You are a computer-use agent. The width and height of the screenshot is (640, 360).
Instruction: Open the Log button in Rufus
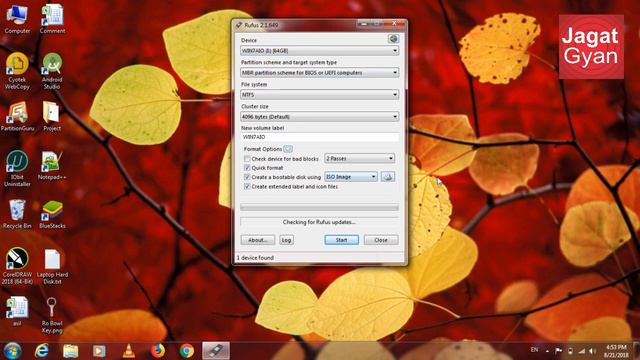[x=287, y=240]
